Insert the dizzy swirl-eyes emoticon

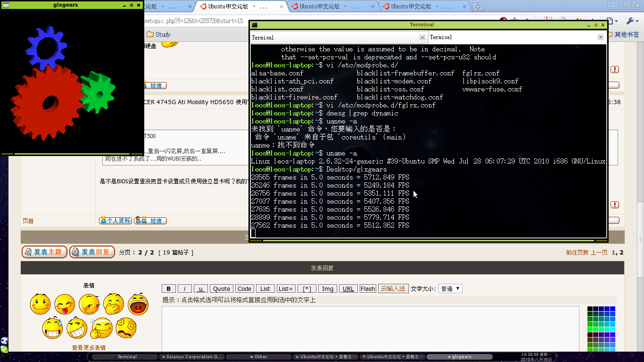point(126,328)
